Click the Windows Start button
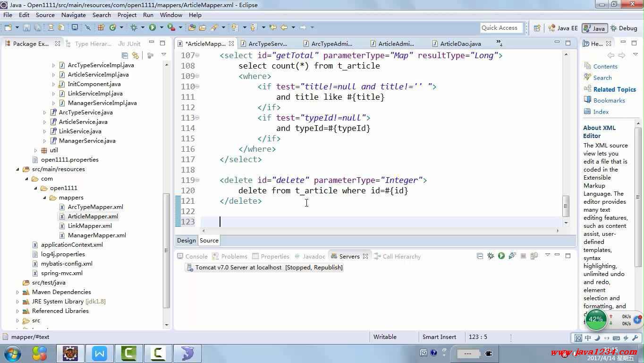Screen dimensions: 644x363 click(12, 353)
